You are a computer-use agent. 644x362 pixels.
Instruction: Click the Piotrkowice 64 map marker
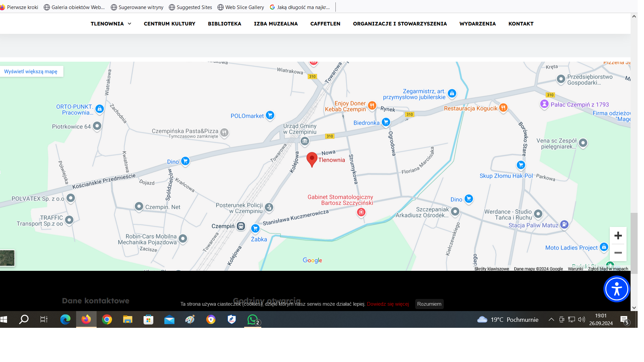pos(97,126)
